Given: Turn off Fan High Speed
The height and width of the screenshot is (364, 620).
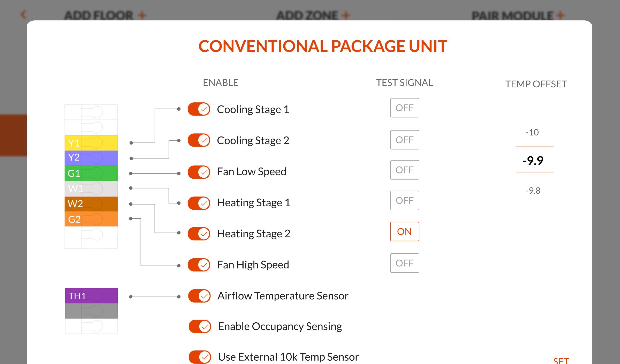Looking at the screenshot, I should [x=199, y=265].
